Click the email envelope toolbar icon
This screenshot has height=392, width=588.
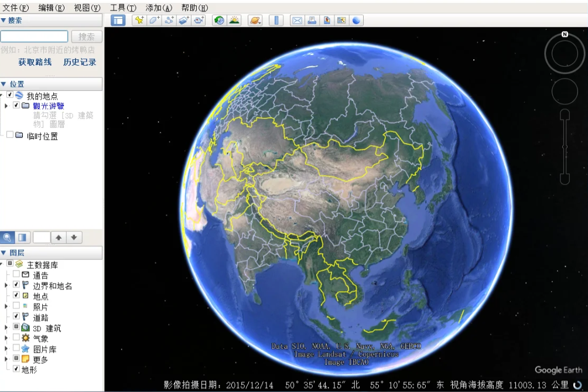297,21
